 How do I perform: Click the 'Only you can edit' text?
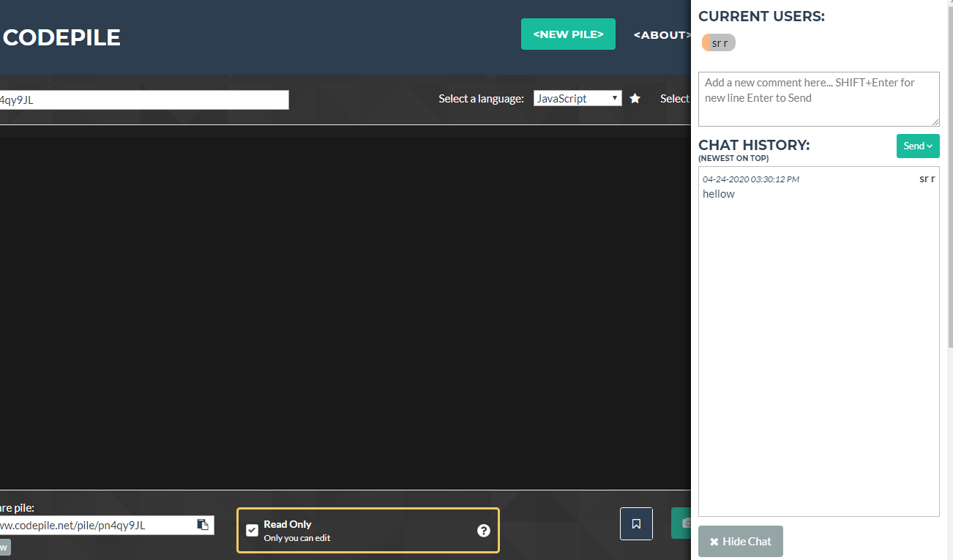tap(297, 538)
